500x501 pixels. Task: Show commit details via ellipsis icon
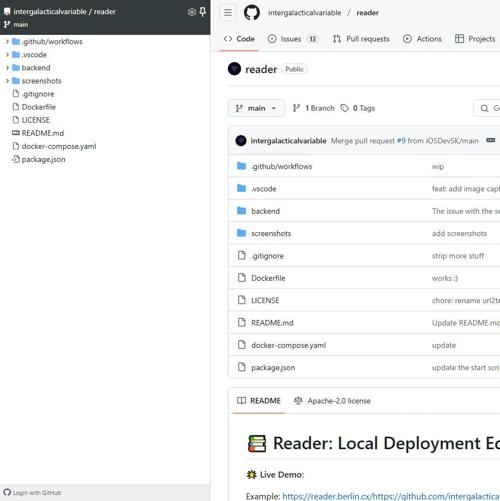(x=490, y=140)
